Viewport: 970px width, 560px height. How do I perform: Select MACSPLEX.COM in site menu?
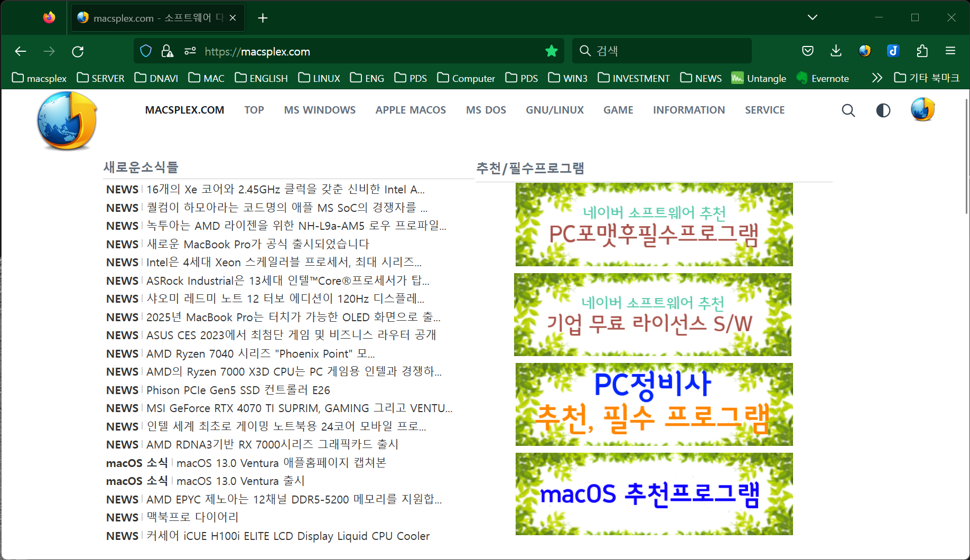point(184,110)
